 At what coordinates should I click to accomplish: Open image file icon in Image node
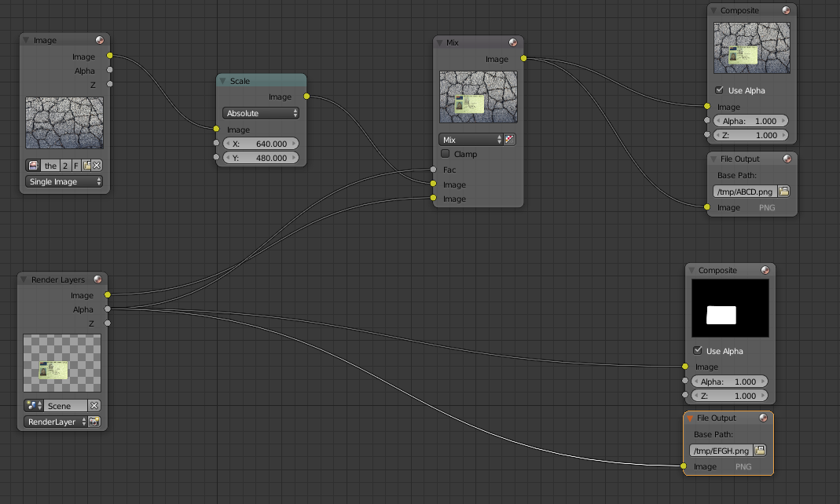[x=86, y=166]
